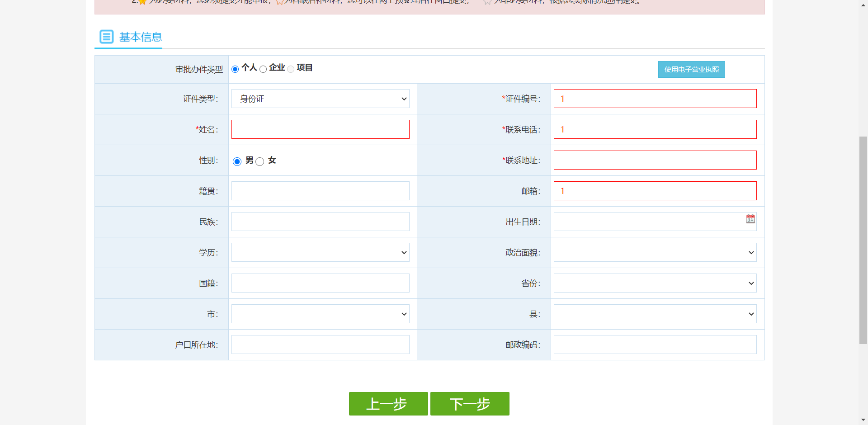Click the 基本信息 tab heading
Image resolution: width=868 pixels, height=425 pixels.
tap(140, 37)
